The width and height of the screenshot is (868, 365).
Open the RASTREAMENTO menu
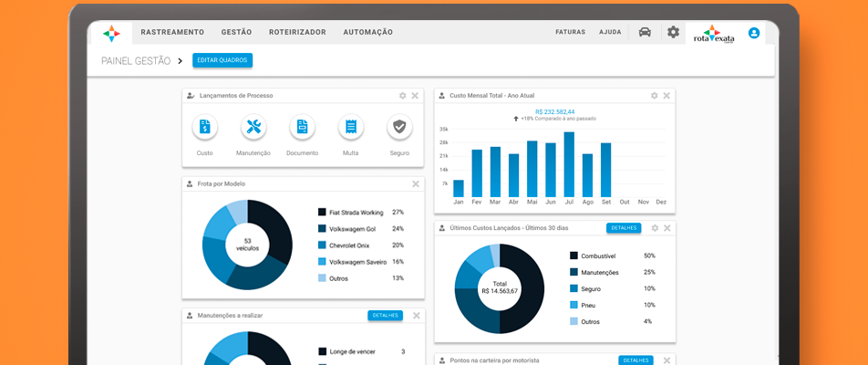[172, 32]
